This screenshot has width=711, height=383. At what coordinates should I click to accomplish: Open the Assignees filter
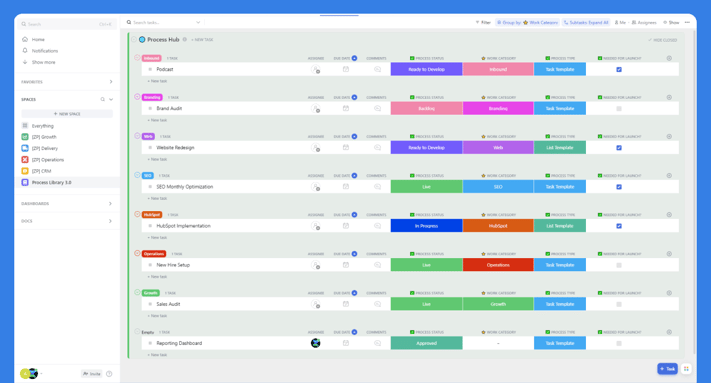(644, 22)
